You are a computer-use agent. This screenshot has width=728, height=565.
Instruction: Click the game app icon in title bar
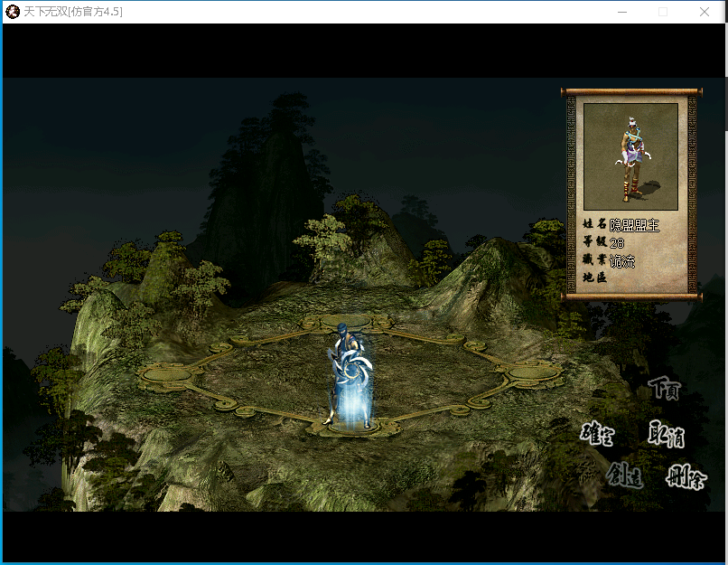[13, 12]
